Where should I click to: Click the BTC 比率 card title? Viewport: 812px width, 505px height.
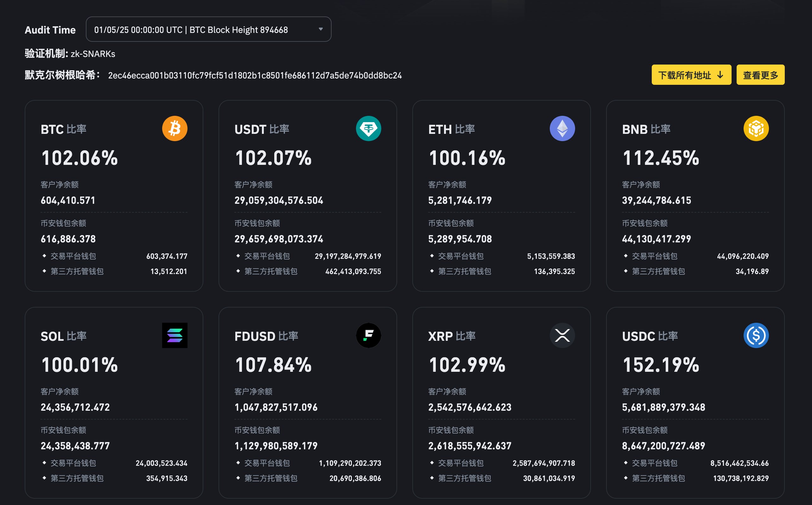64,129
